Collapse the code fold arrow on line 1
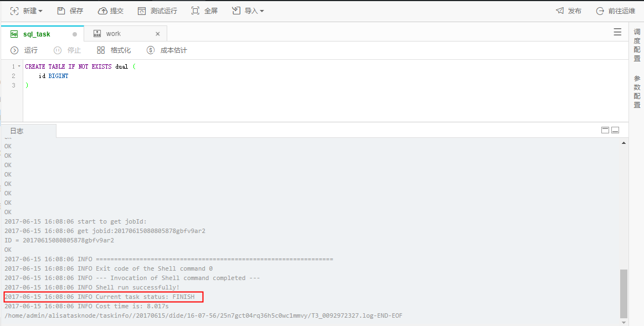This screenshot has height=326, width=644. (x=19, y=66)
